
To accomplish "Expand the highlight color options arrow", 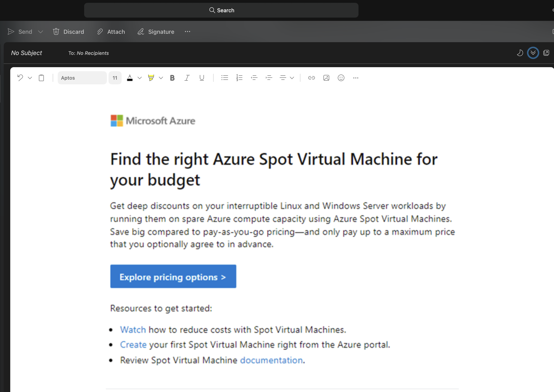I will [x=161, y=78].
